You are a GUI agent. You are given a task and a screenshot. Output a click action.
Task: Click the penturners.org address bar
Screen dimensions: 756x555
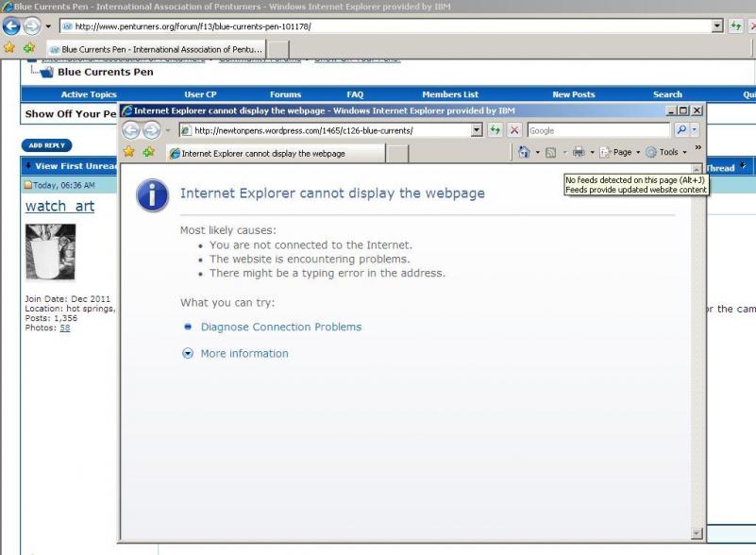point(385,26)
